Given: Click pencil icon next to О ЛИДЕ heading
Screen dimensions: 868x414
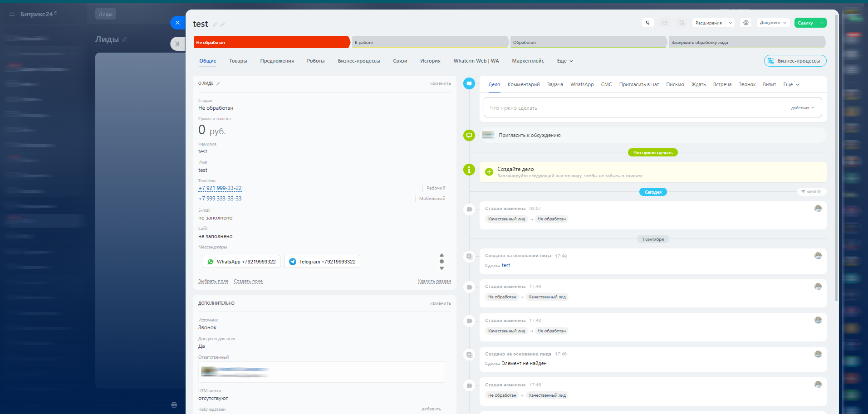Looking at the screenshot, I should click(x=218, y=84).
